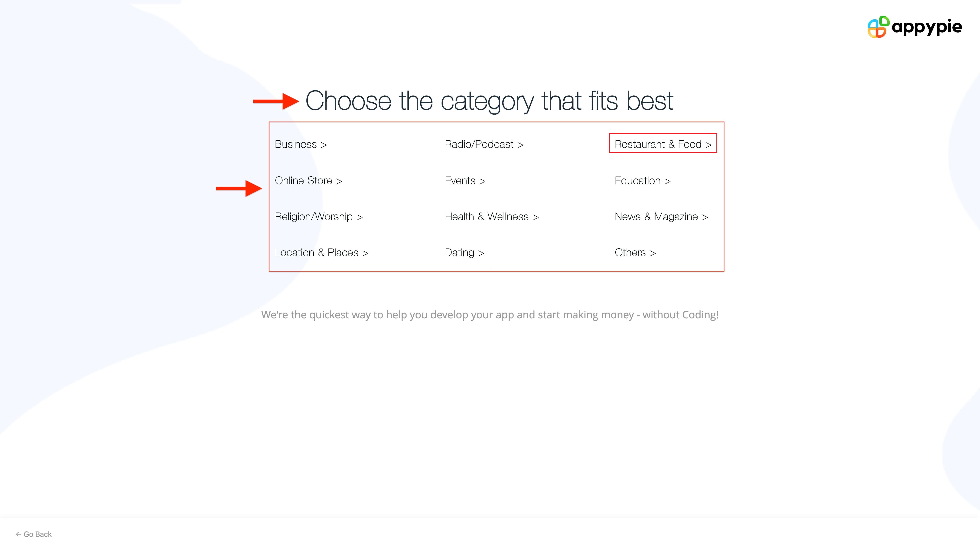Expand the Education category
The height and width of the screenshot is (551, 980).
tap(643, 180)
